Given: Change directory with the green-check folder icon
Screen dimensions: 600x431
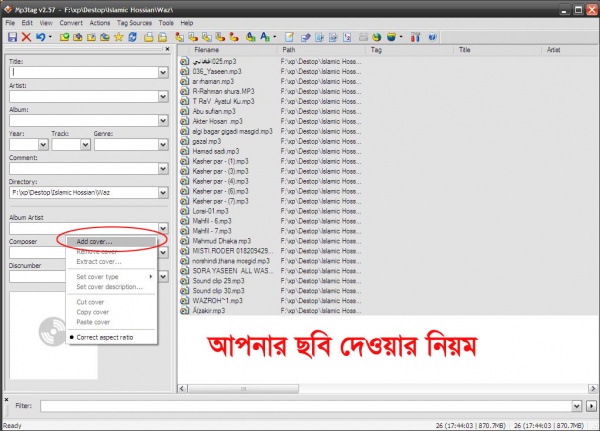Looking at the screenshot, I should (64, 37).
